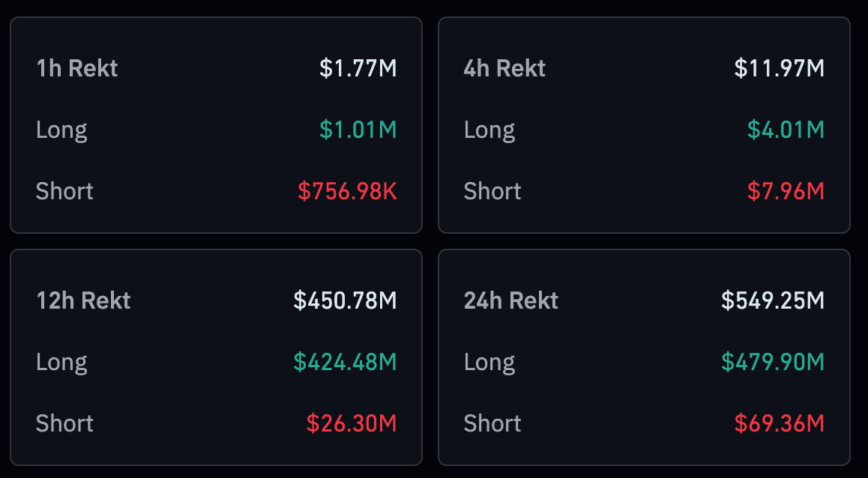
Task: Click the 1h Long value $1.01M
Action: pyautogui.click(x=358, y=130)
